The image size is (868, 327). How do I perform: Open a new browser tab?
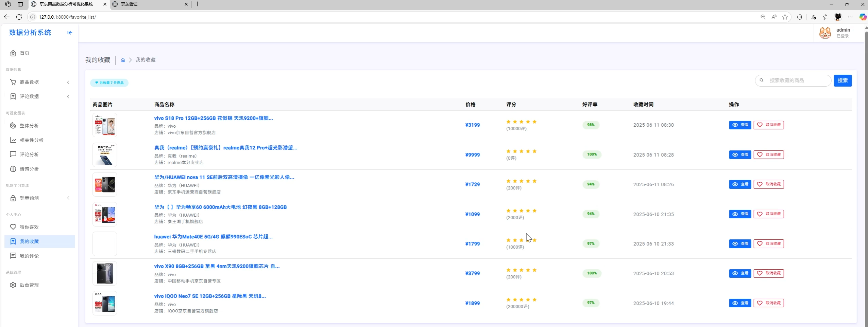pyautogui.click(x=198, y=4)
